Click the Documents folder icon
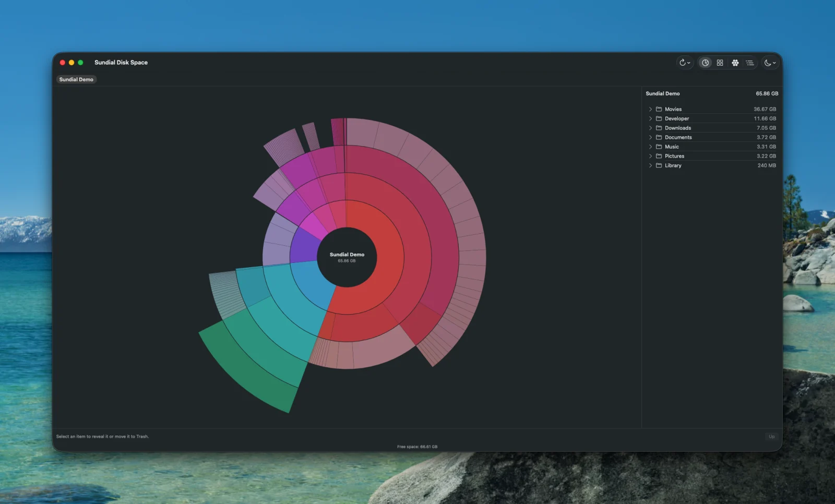The image size is (835, 504). [659, 137]
